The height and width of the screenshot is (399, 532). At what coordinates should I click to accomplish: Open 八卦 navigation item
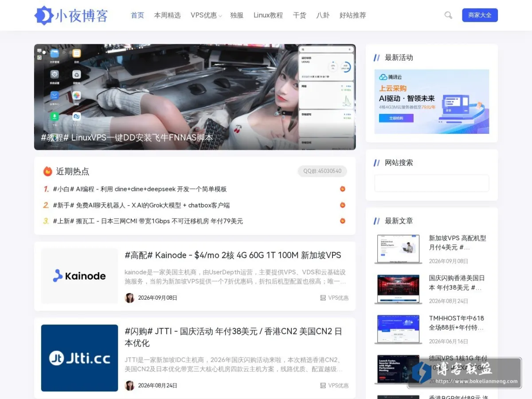323,15
